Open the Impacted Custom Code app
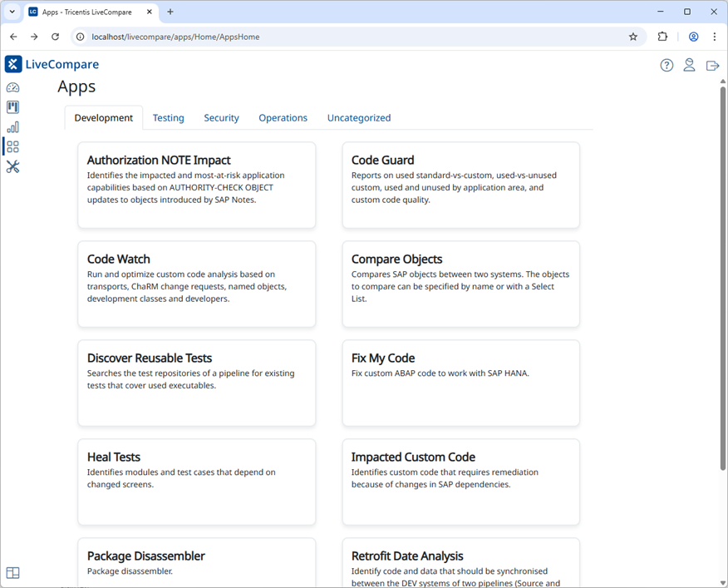Screen dimensions: 728x588 [x=461, y=482]
